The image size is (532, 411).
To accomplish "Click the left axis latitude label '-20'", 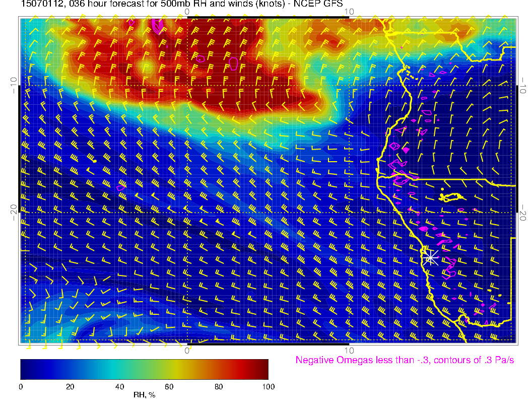I will tap(14, 213).
